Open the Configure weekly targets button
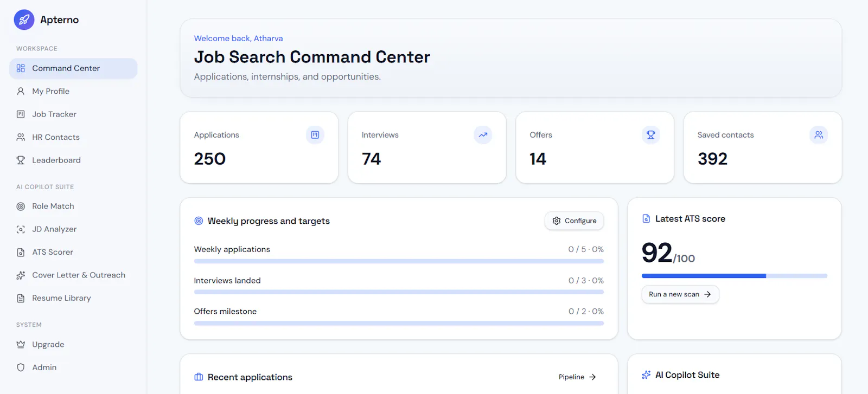The image size is (868, 394). [575, 221]
